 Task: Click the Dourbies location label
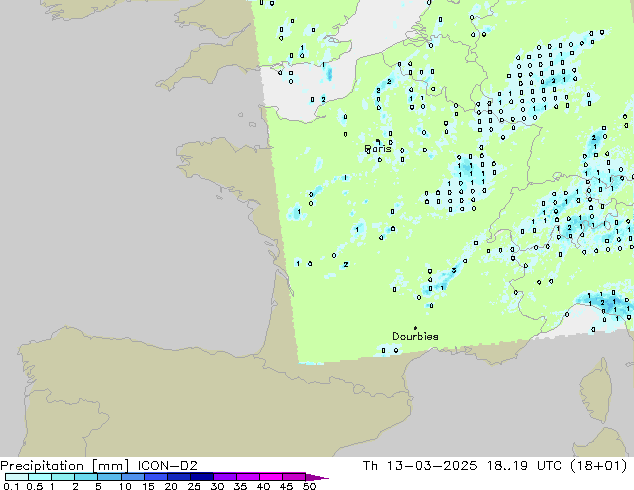pyautogui.click(x=415, y=336)
